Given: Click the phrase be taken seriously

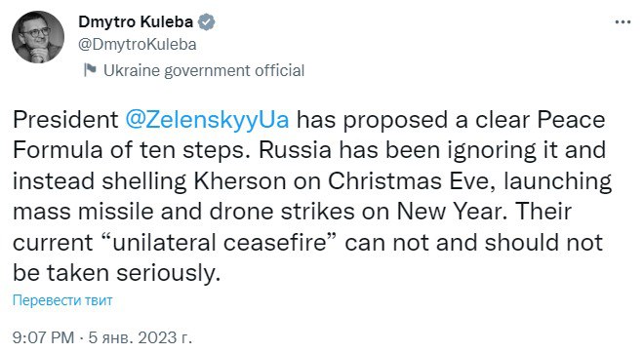Looking at the screenshot, I should pos(117,273).
